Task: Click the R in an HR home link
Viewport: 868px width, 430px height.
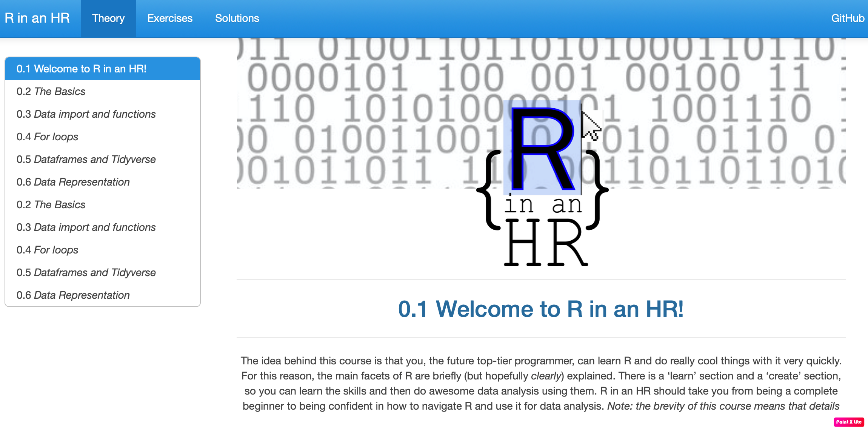Action: coord(38,18)
